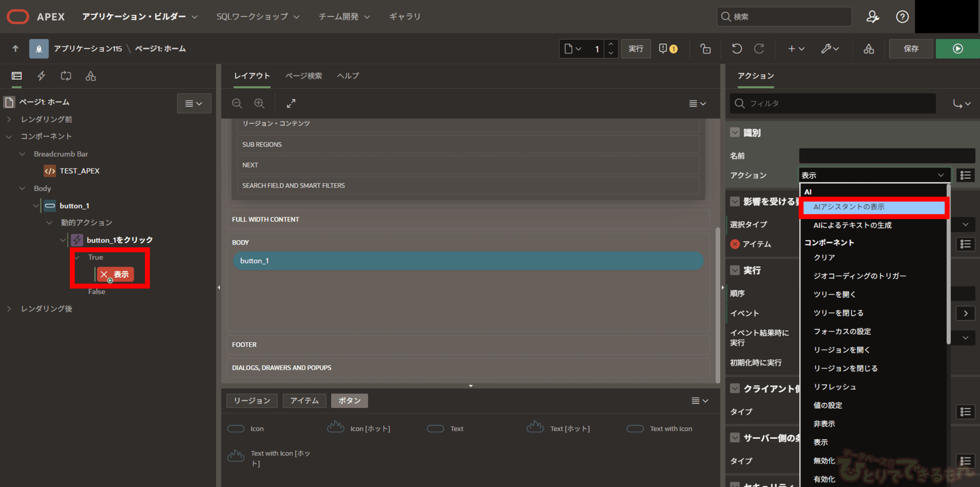Click the 保存 button
Viewport: 980px width, 487px height.
(x=911, y=49)
